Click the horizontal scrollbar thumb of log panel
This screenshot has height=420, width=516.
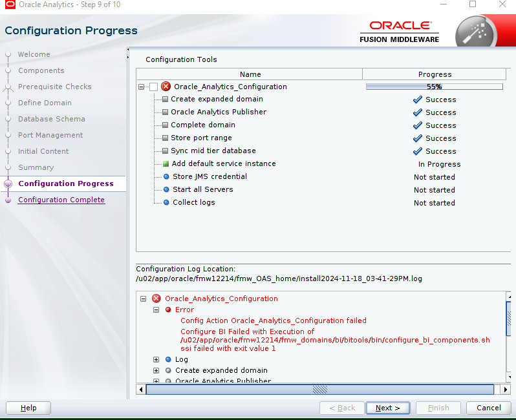(x=320, y=390)
